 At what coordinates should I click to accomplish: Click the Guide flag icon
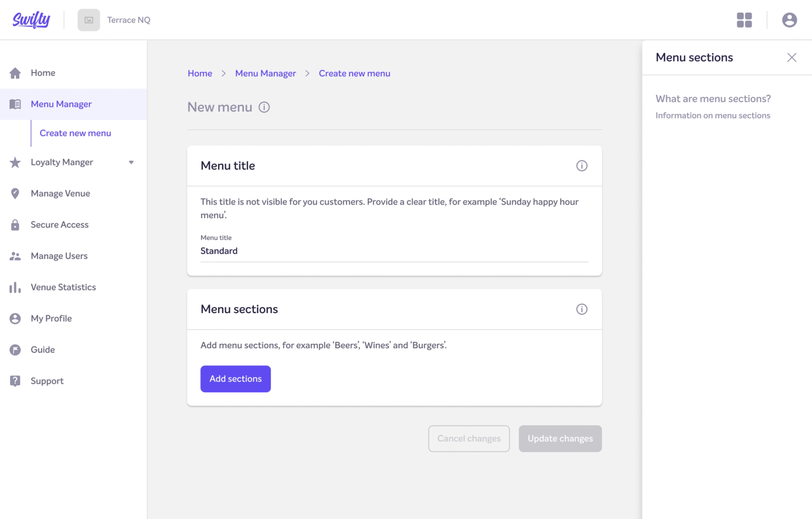15,350
